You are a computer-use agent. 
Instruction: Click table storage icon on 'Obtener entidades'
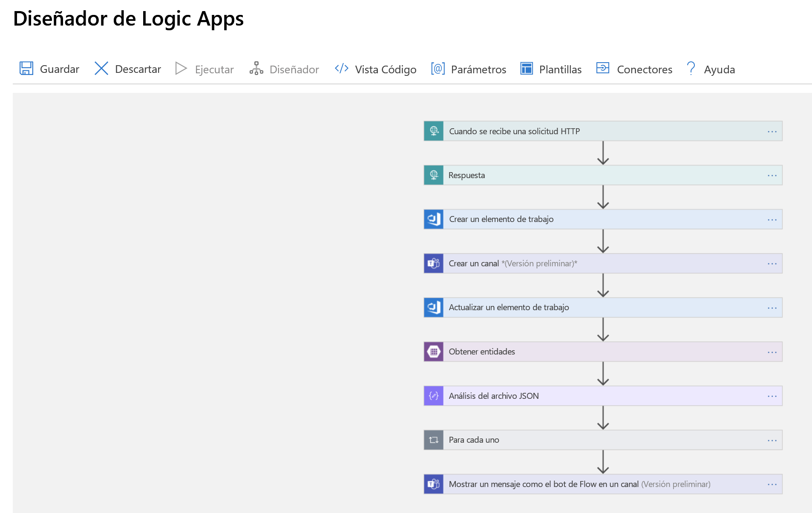(434, 352)
